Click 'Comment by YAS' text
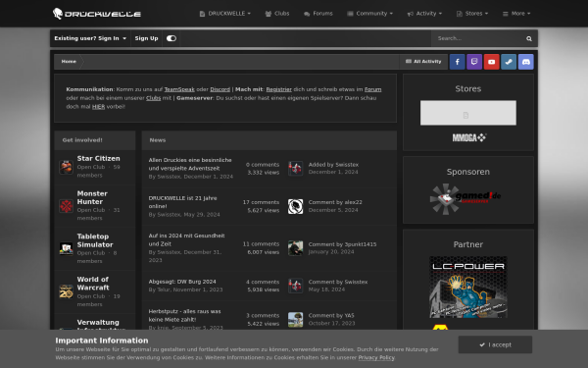Viewport: 588px width, 368px height. [331, 315]
